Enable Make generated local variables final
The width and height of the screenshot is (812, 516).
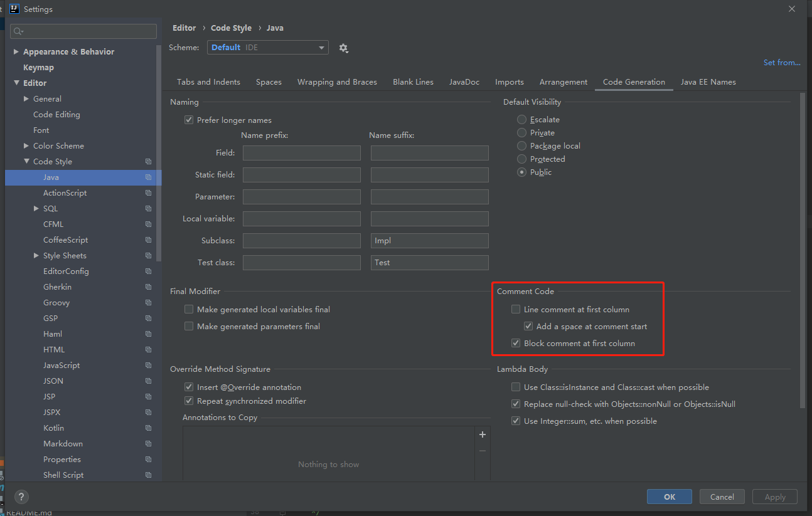[189, 309]
